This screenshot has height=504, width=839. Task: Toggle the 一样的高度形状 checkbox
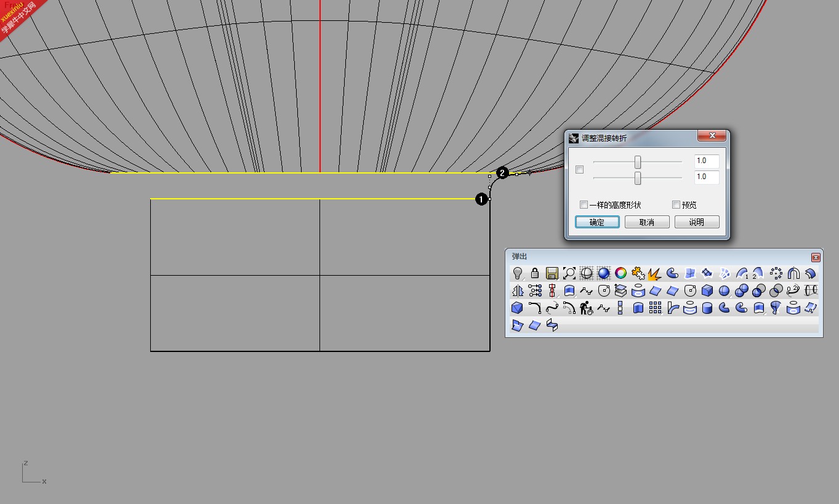[584, 205]
